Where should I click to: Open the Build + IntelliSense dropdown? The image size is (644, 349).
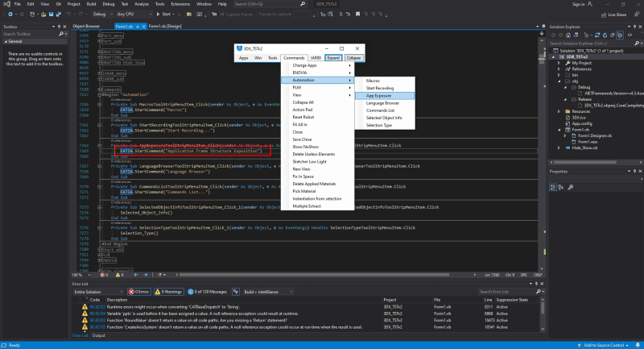coord(268,292)
